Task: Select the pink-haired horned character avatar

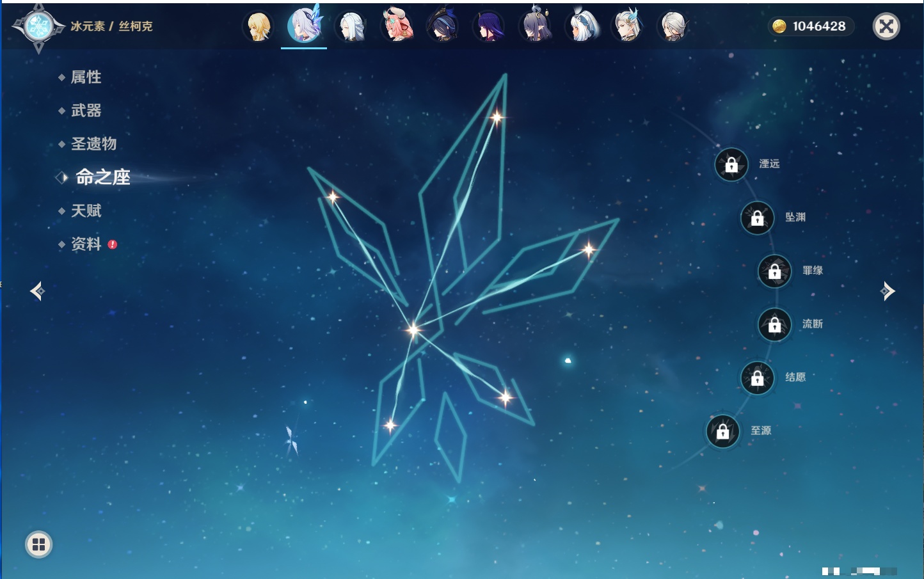Action: click(397, 27)
